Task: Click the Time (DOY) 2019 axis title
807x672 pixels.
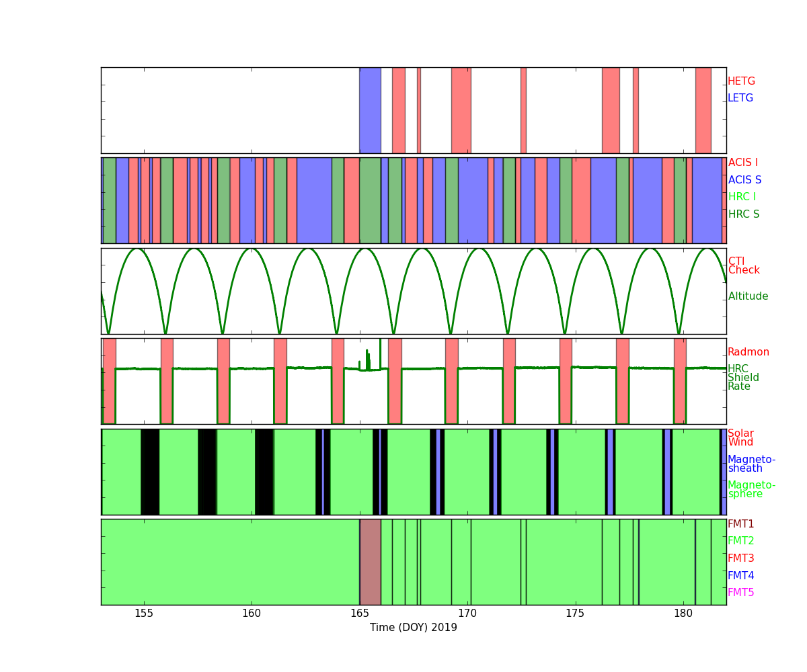Action: point(413,628)
